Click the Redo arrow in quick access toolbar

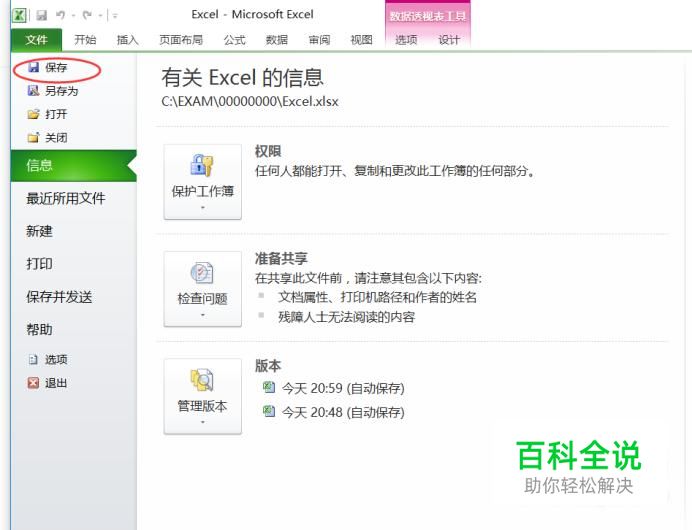(87, 15)
